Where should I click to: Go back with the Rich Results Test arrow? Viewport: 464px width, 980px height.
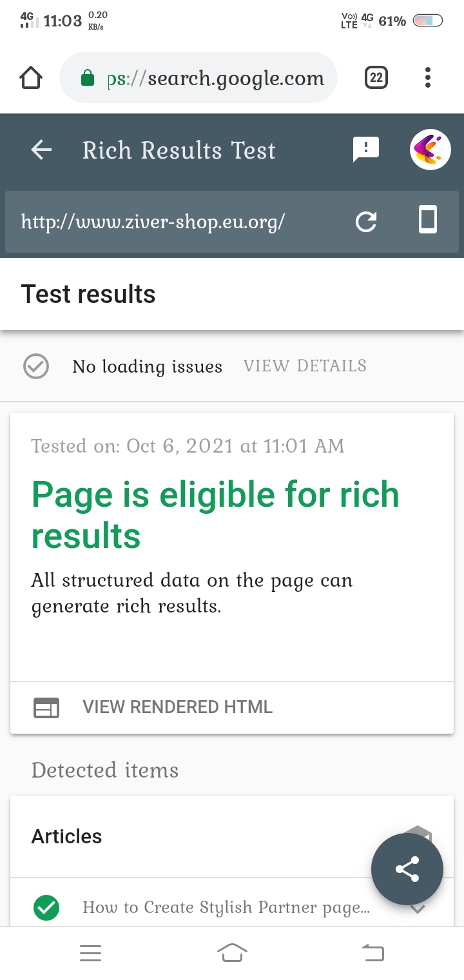point(41,150)
